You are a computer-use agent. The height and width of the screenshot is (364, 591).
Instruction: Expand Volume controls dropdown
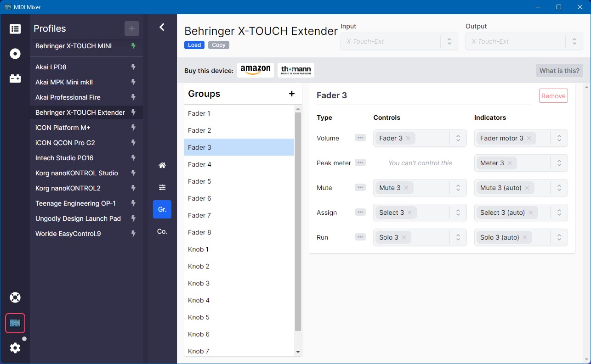click(458, 138)
